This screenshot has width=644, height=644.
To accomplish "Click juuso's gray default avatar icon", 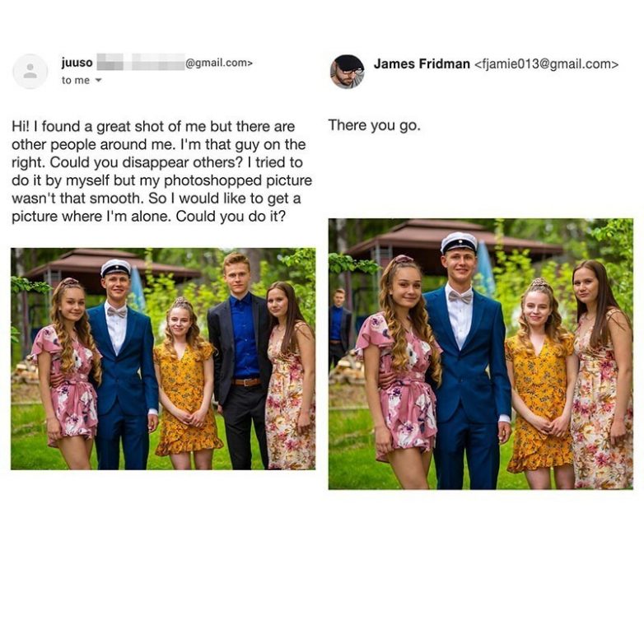I will pyautogui.click(x=30, y=72).
